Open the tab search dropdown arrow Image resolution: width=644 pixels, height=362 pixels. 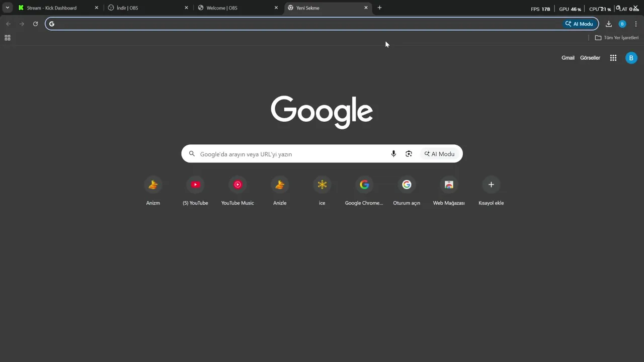pos(8,8)
